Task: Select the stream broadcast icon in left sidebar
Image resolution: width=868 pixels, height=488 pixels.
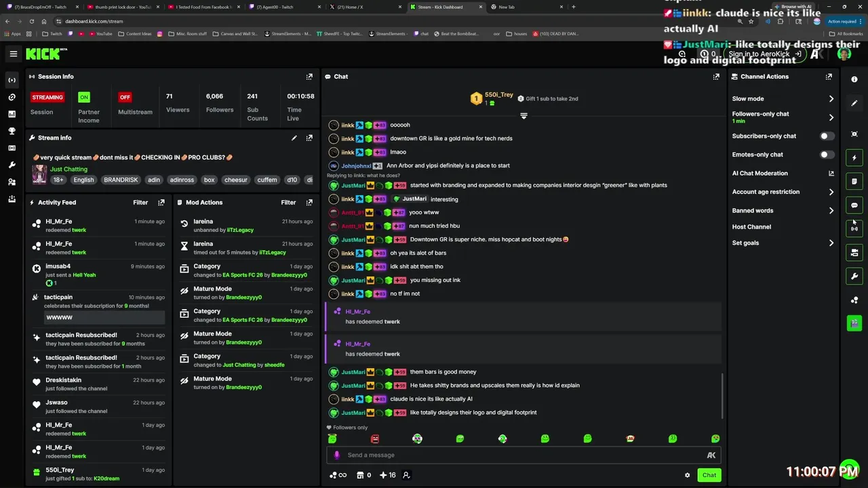Action: point(12,80)
